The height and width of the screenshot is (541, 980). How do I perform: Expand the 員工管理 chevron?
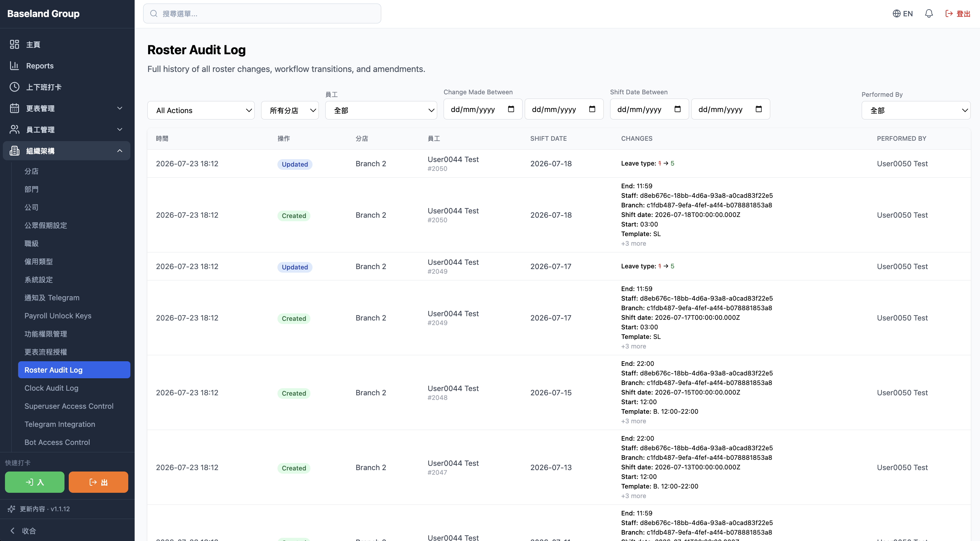point(120,130)
